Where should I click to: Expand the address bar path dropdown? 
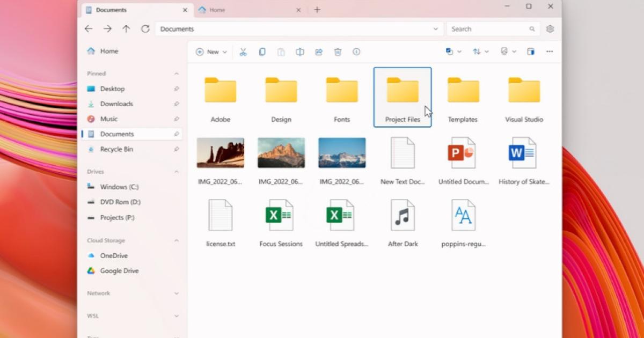(x=436, y=29)
